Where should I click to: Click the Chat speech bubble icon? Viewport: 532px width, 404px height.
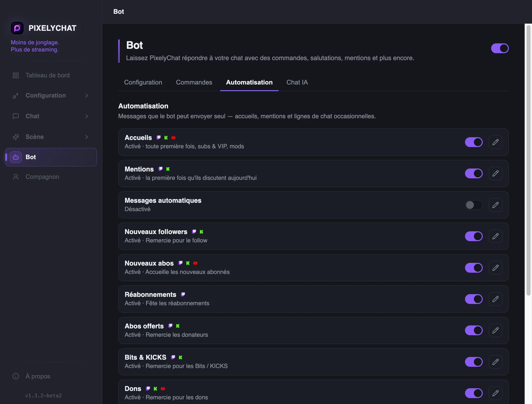click(x=16, y=116)
